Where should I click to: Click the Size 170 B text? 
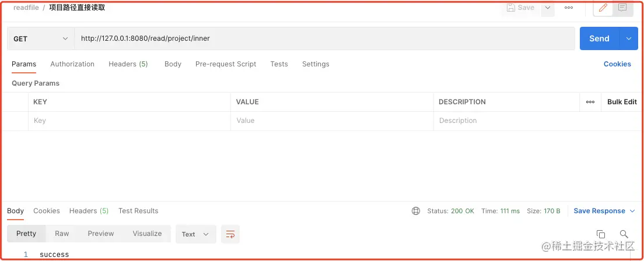(x=544, y=211)
